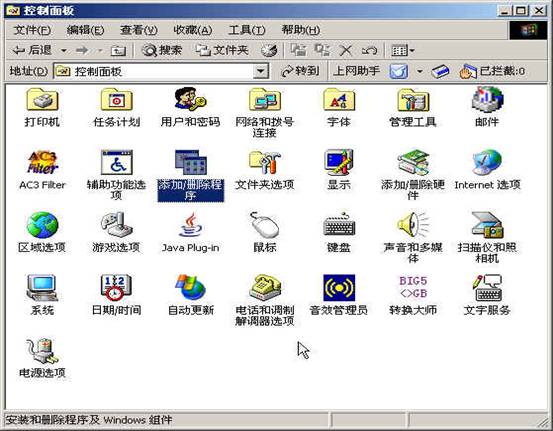Click the eraser cleanup icon

coord(440,72)
